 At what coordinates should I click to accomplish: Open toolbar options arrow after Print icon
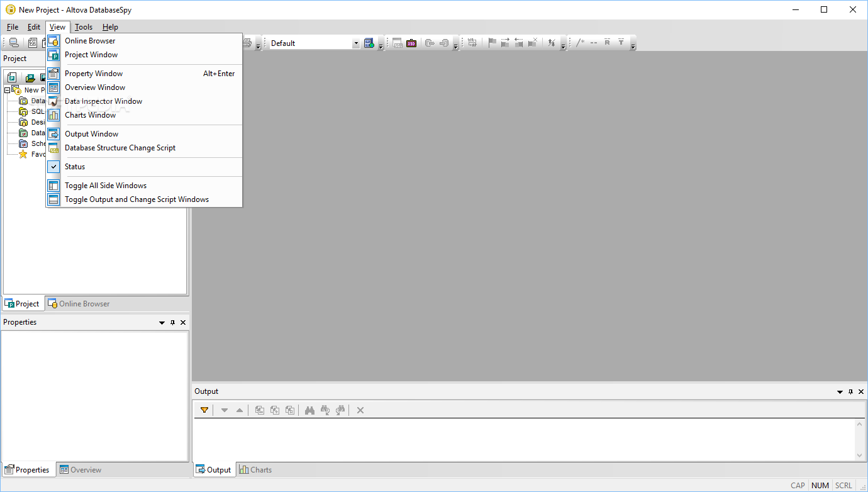click(258, 45)
